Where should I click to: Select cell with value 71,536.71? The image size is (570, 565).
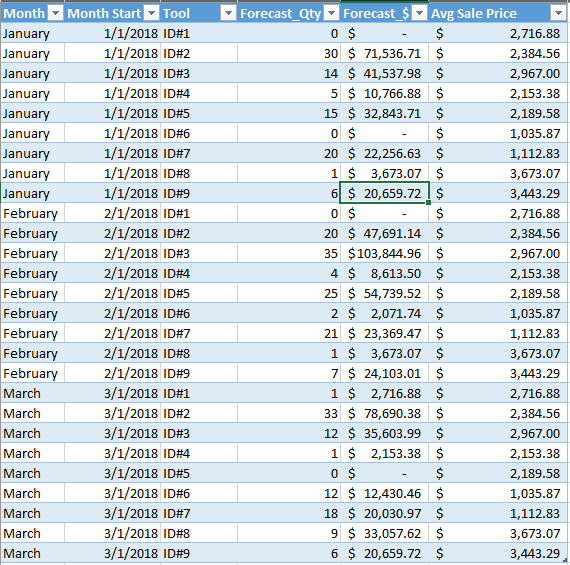[384, 53]
